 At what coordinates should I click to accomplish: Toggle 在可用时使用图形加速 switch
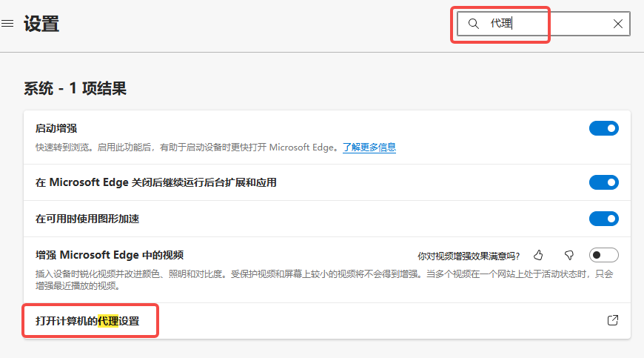[x=604, y=219]
